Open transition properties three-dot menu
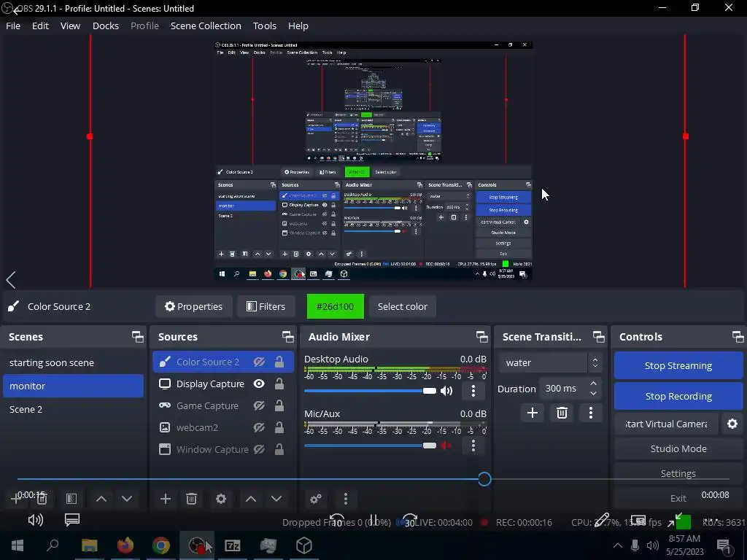Screen dimensions: 747x560 pyautogui.click(x=591, y=413)
